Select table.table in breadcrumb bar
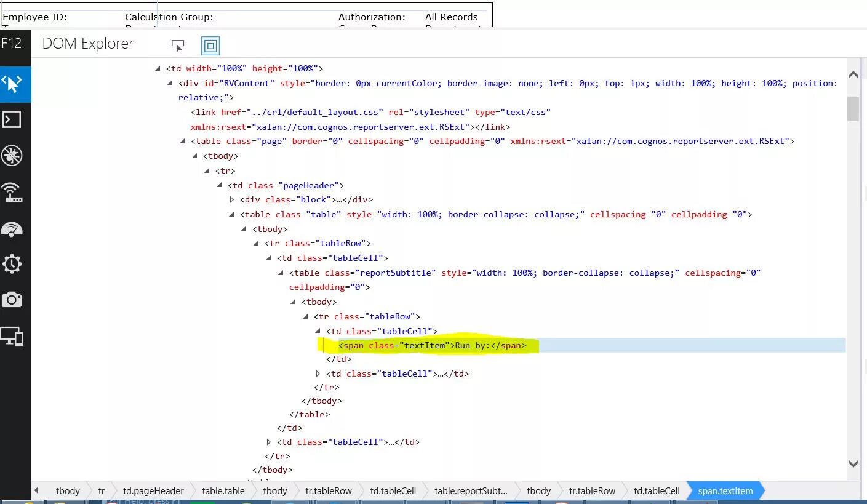Viewport: 867px width, 504px height. 223,491
